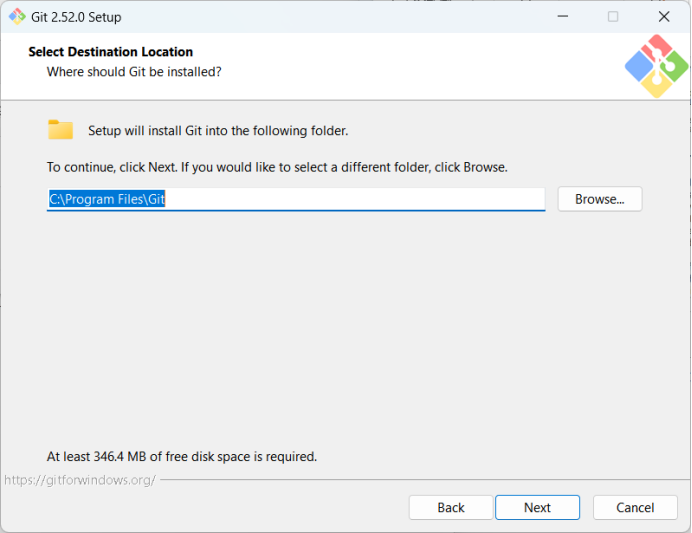The image size is (692, 533).
Task: Close the Git Setup window
Action: [x=664, y=17]
